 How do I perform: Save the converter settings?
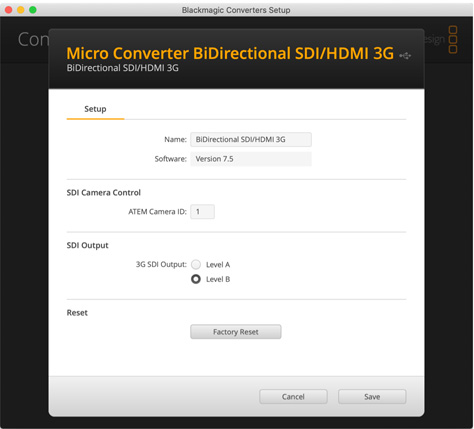pyautogui.click(x=372, y=397)
